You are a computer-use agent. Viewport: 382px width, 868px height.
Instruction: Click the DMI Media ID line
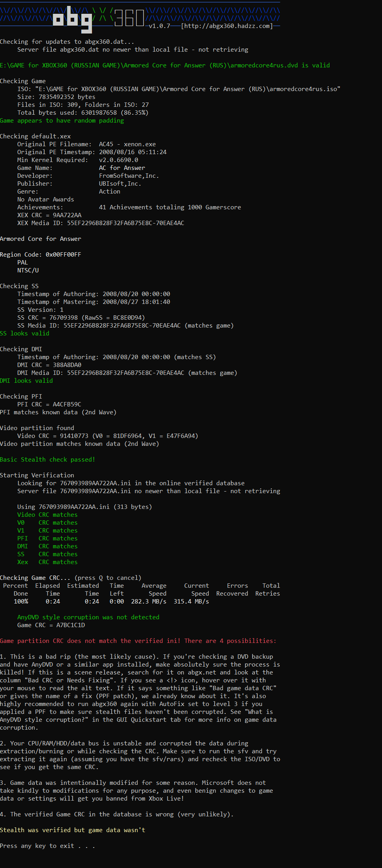click(127, 373)
